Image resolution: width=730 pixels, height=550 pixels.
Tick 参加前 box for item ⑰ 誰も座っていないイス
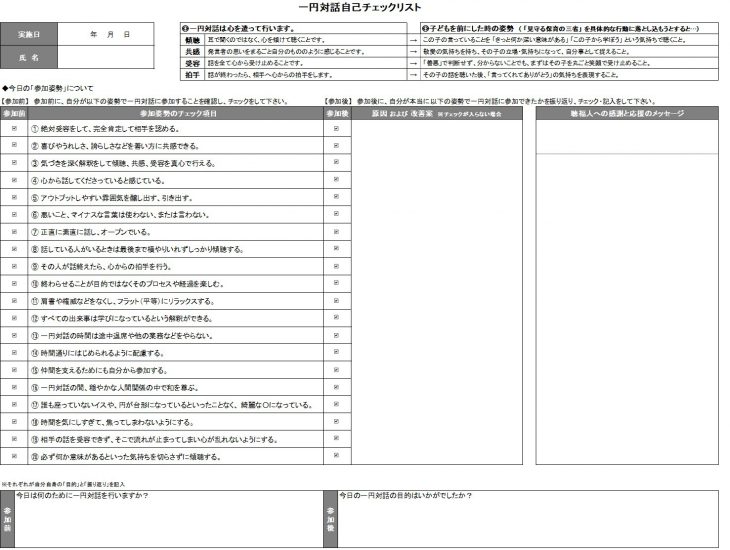[x=14, y=404]
